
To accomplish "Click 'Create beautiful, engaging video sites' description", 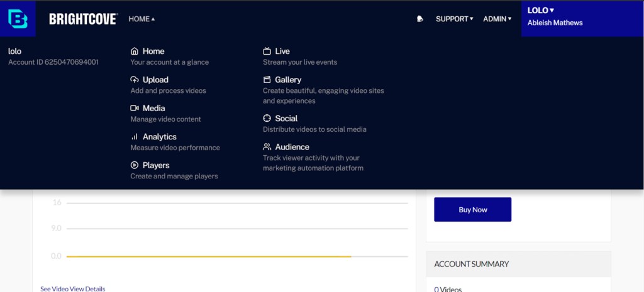I will click(324, 90).
